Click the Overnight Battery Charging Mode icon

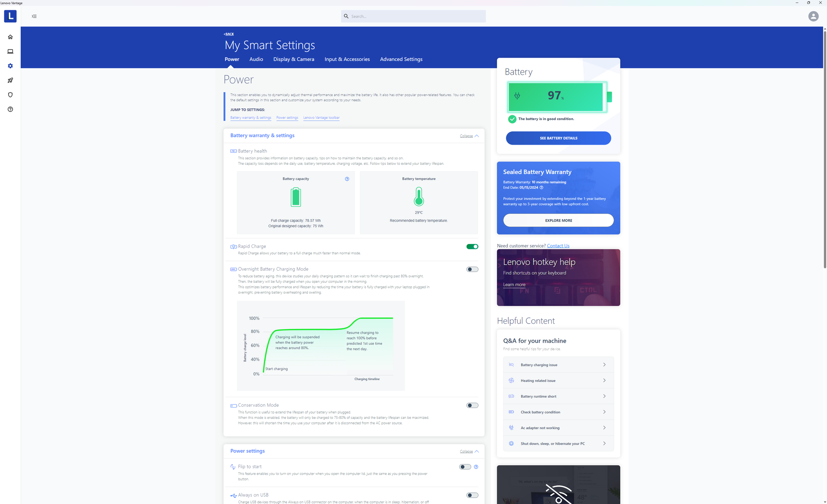[233, 269]
